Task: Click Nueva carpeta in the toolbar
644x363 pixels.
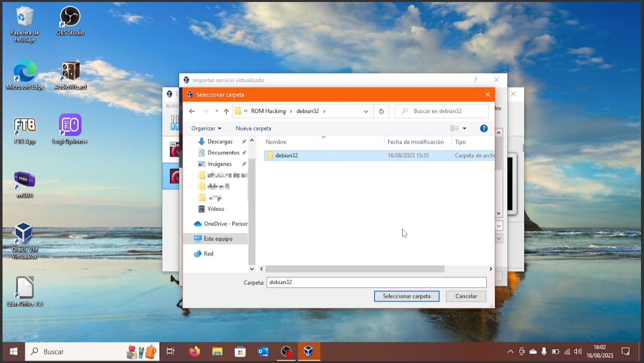Action: [x=253, y=128]
